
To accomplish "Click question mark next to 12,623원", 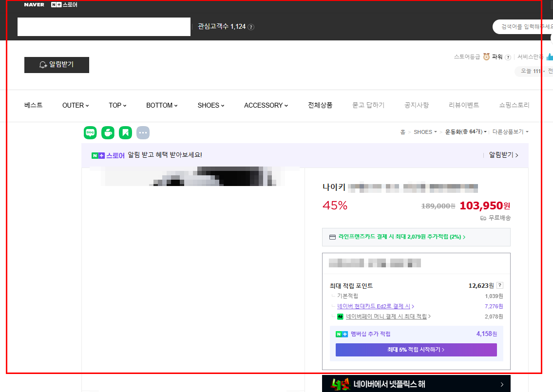I will (x=500, y=285).
